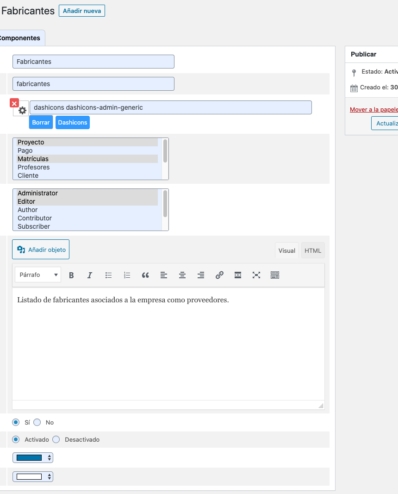This screenshot has width=398, height=494.
Task: Select the Sí radio option
Action: click(x=16, y=422)
